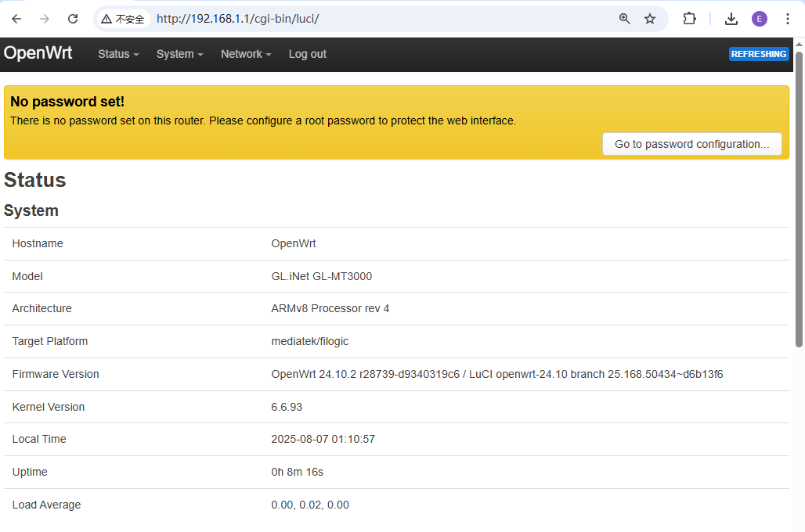Reload the page with refresh icon
The height and width of the screenshot is (532, 805).
pyautogui.click(x=73, y=19)
